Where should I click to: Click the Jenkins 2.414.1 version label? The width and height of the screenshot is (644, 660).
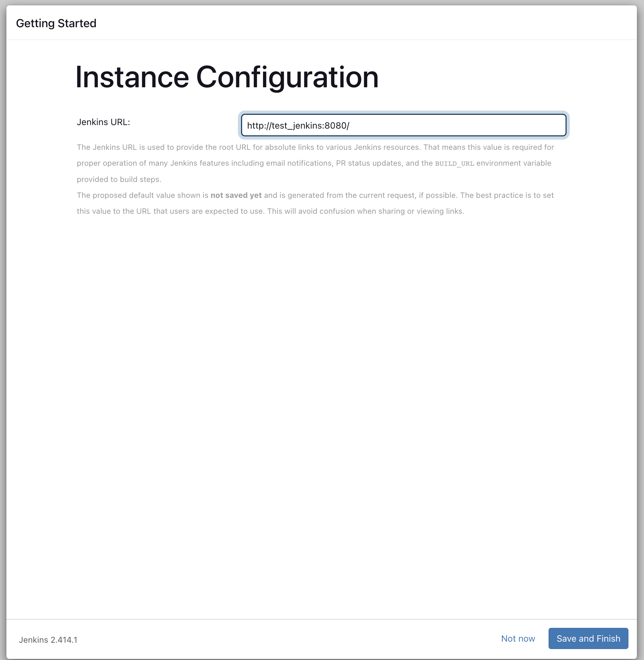48,640
